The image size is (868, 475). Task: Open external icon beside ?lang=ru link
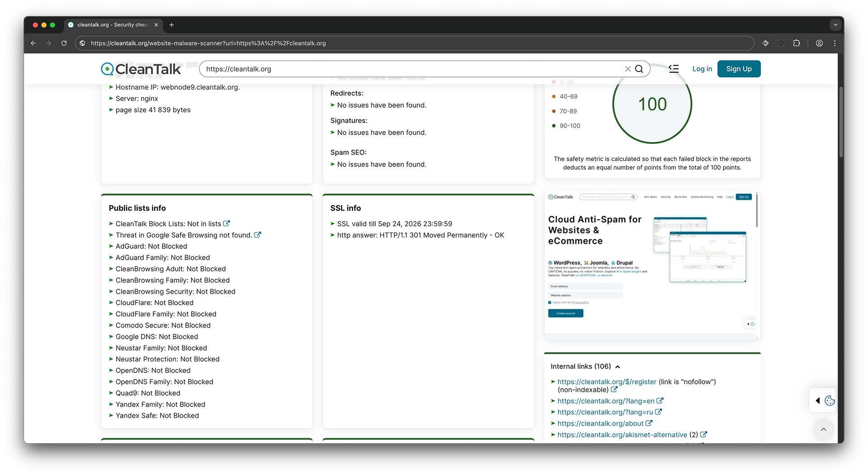coord(659,412)
